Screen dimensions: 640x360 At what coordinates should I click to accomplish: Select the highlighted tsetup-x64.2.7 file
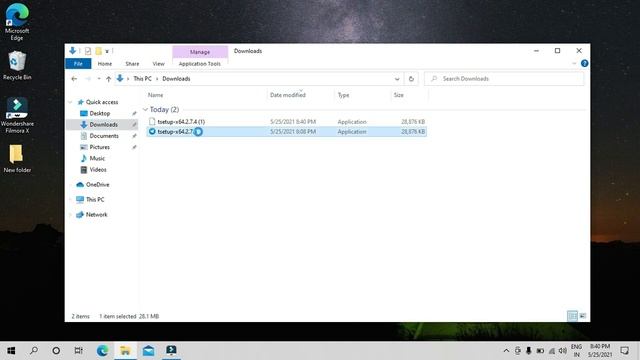coord(286,131)
